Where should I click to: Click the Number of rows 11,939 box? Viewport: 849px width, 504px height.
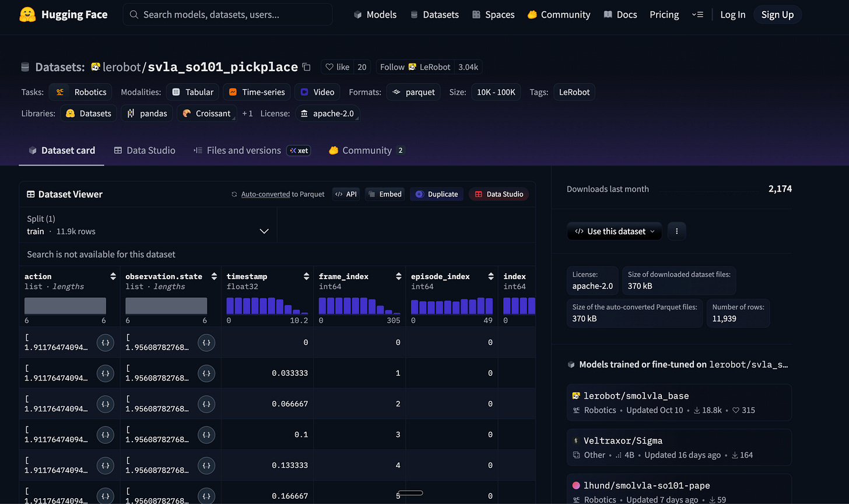[x=738, y=313]
